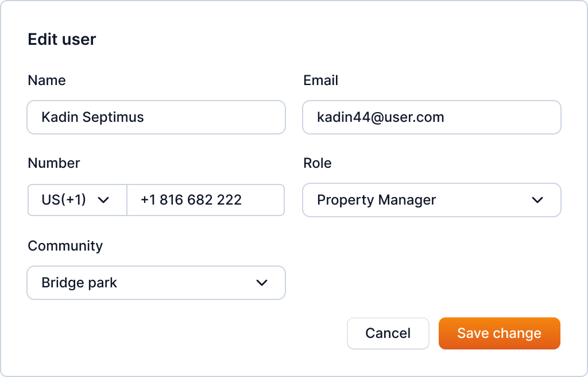The width and height of the screenshot is (588, 377).
Task: Click the chevron in the country code selector
Action: pyautogui.click(x=103, y=200)
